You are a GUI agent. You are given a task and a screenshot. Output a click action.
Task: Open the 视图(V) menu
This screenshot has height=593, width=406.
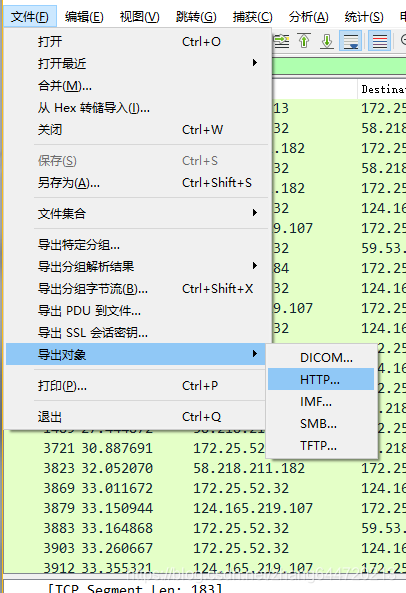point(139,17)
